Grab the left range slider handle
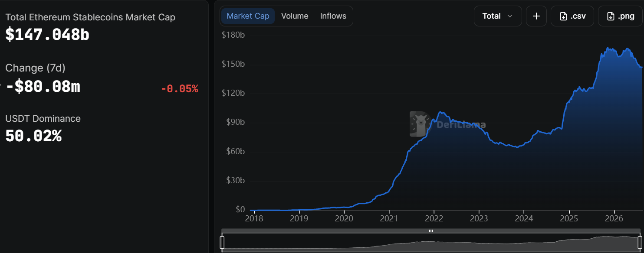The image size is (644, 253). [x=222, y=242]
